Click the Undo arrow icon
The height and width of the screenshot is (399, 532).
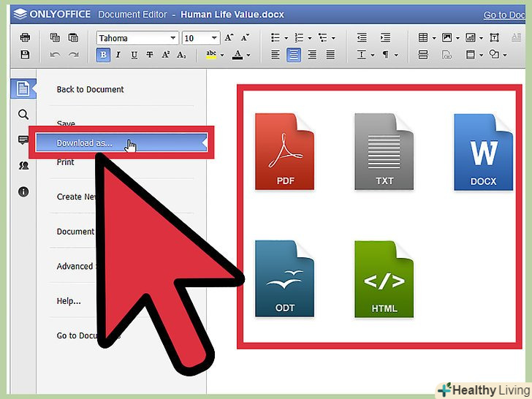55,55
